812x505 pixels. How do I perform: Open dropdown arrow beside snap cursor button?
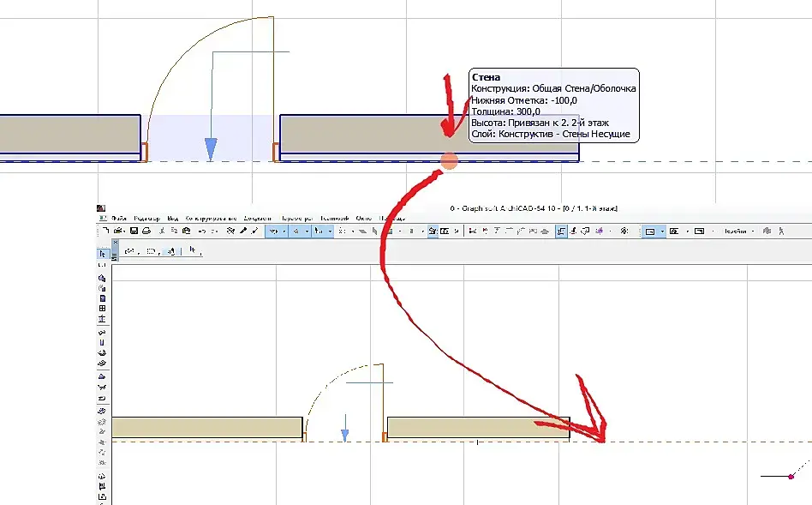point(330,231)
